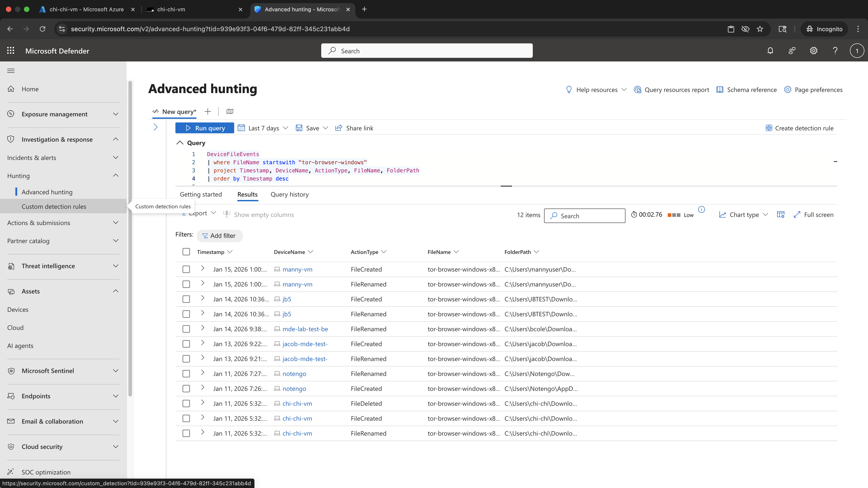The image size is (868, 488).
Task: Open the query library book icon
Action: point(230,111)
